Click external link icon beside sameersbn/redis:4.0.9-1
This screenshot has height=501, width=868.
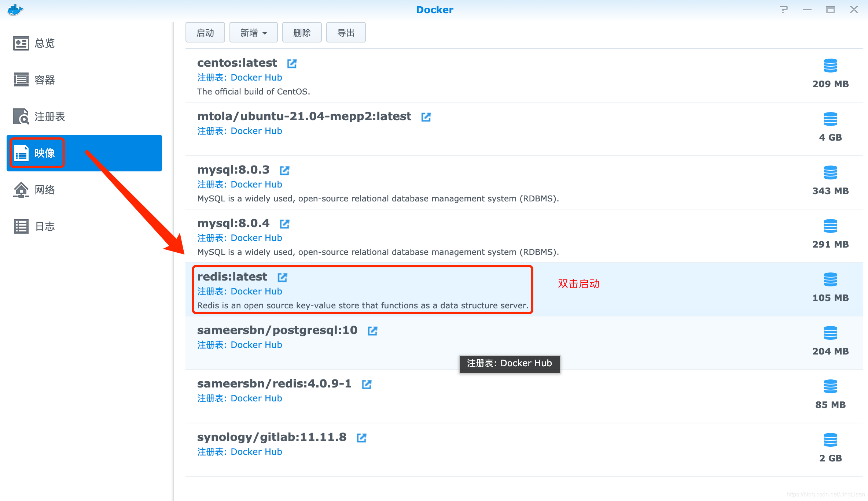click(367, 384)
